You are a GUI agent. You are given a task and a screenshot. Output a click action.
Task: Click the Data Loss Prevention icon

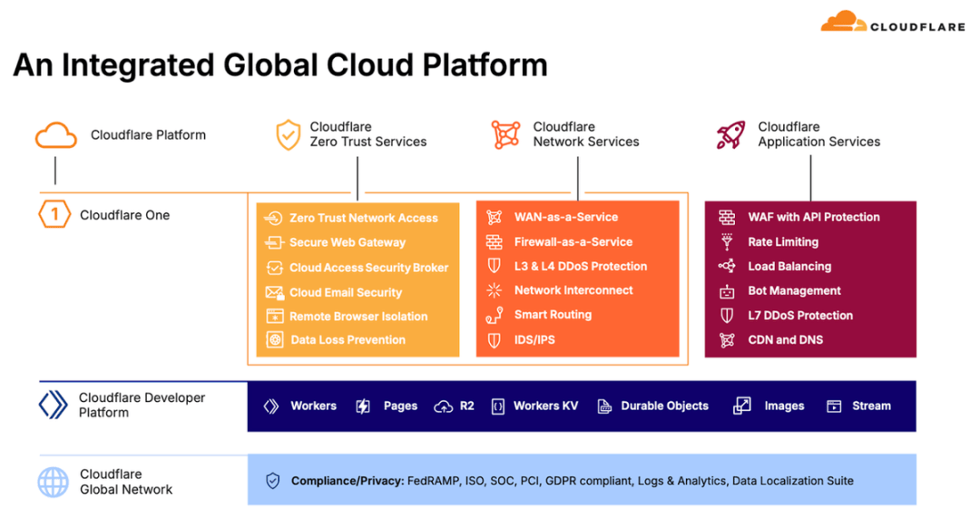pyautogui.click(x=274, y=339)
